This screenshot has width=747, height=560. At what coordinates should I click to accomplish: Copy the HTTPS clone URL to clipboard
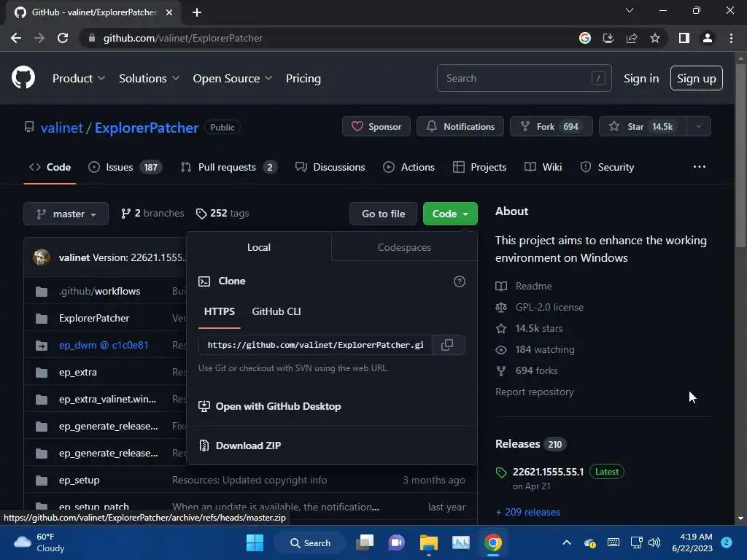[447, 345]
